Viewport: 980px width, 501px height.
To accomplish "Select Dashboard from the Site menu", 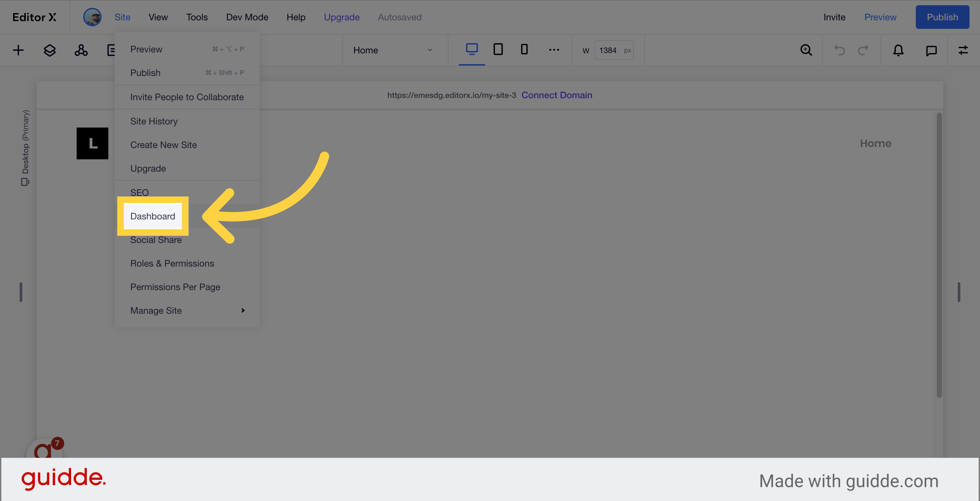I will (x=153, y=216).
